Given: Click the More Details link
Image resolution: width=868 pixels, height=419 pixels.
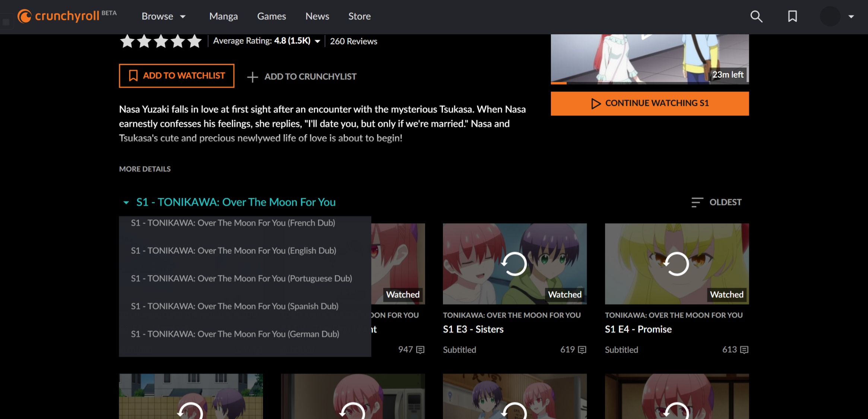Looking at the screenshot, I should pyautogui.click(x=145, y=169).
